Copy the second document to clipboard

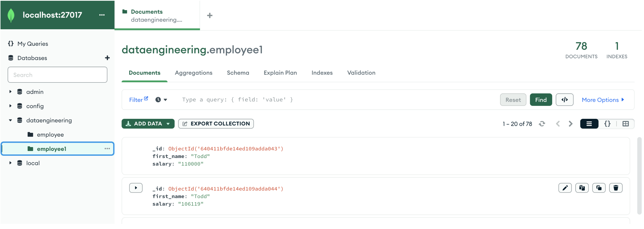pos(582,188)
